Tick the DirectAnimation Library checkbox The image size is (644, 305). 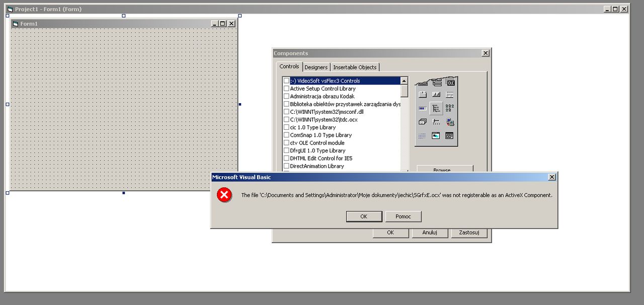[286, 166]
